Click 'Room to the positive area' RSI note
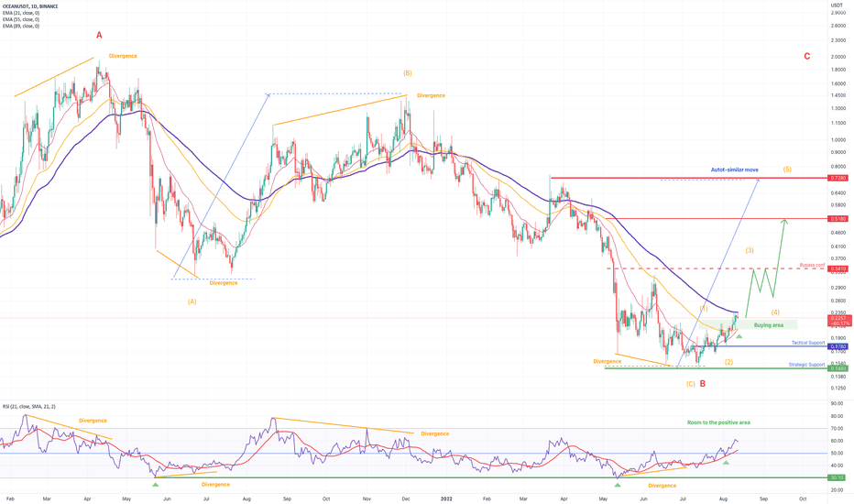The width and height of the screenshot is (854, 504). pyautogui.click(x=718, y=422)
